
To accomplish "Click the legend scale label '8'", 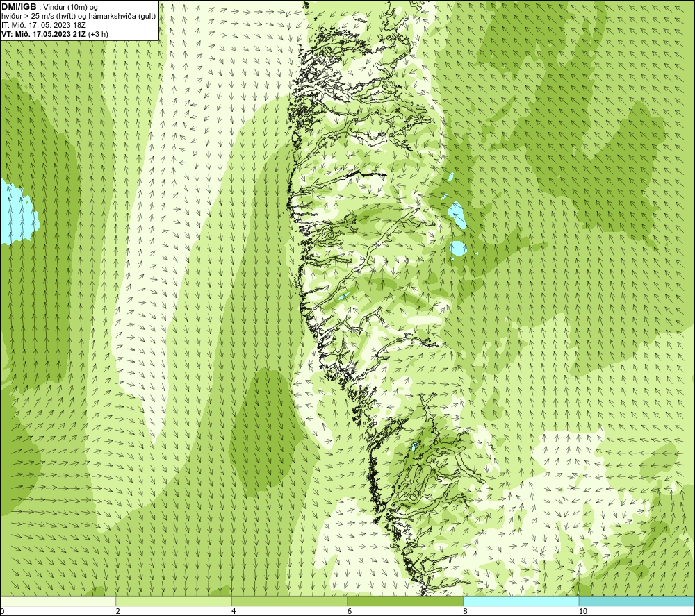I will coord(466,612).
